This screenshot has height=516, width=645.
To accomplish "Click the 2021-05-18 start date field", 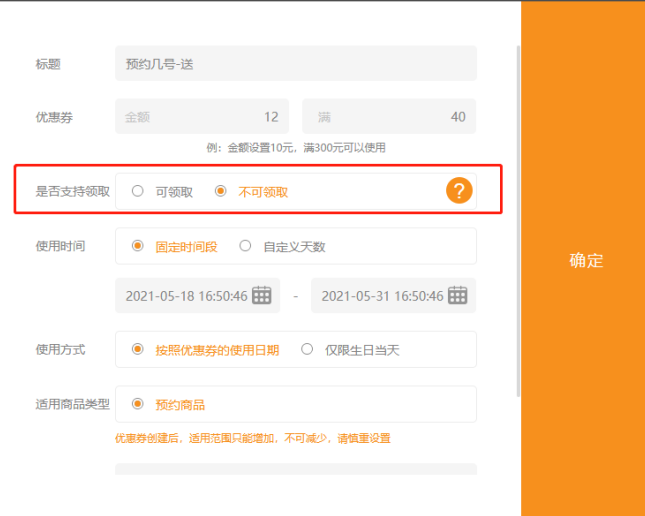I will pos(186,296).
